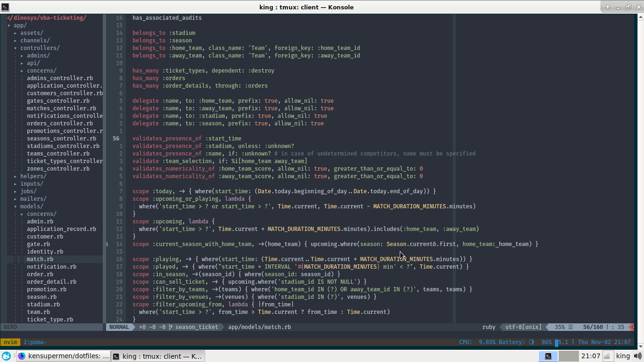This screenshot has height=362, width=644.
Task: Open customer.rb model file
Action: tap(45, 237)
